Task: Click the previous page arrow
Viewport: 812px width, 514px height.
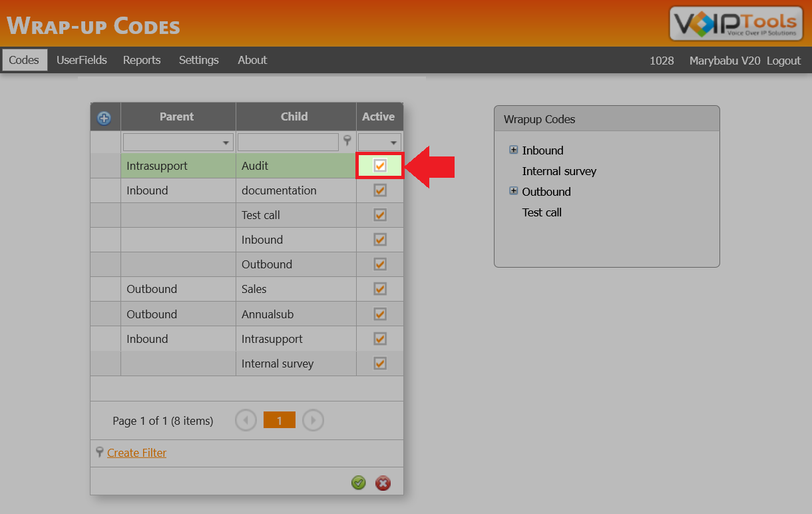Action: pos(246,419)
